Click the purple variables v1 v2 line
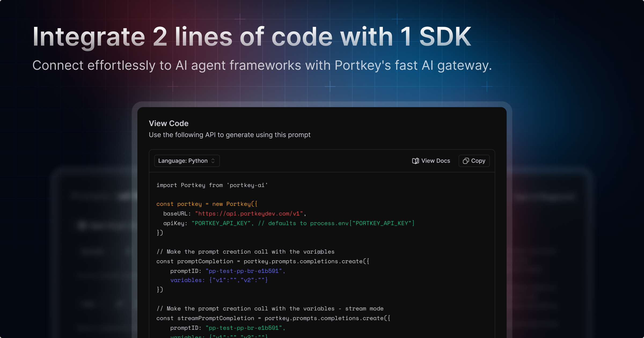 [219, 280]
